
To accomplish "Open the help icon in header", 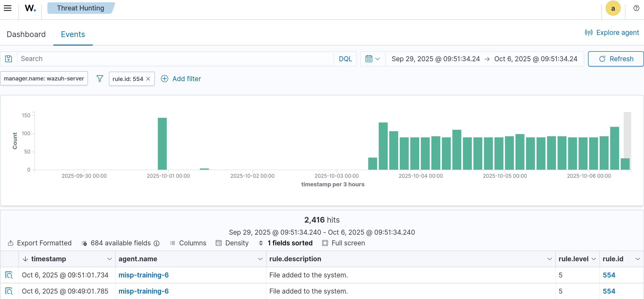I will click(x=636, y=8).
